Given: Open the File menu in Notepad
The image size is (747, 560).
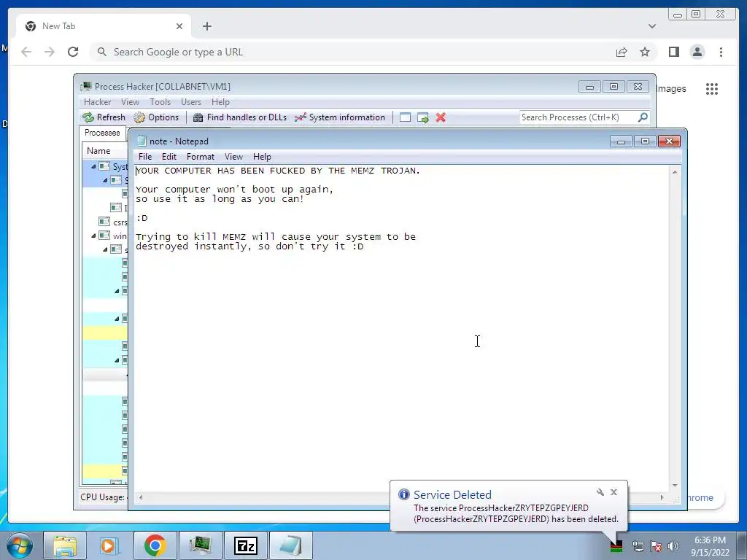Looking at the screenshot, I should (145, 157).
